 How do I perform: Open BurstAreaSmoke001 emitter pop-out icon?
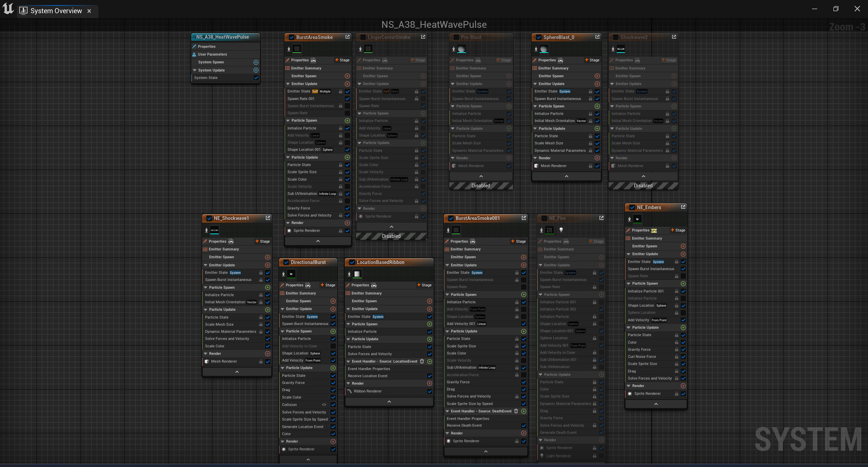pyautogui.click(x=524, y=218)
